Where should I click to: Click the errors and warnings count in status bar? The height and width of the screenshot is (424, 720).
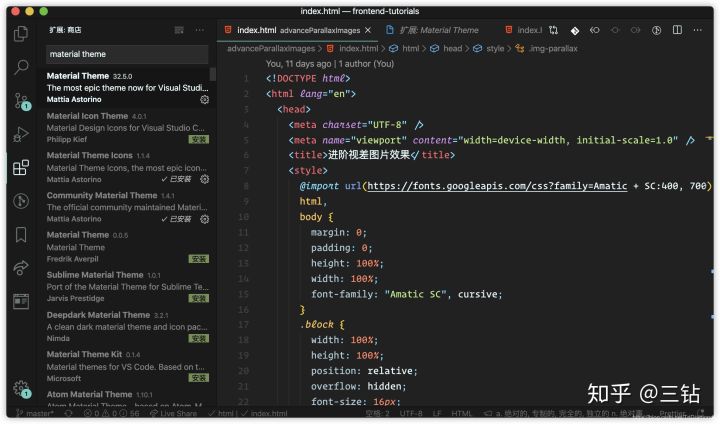click(x=111, y=413)
